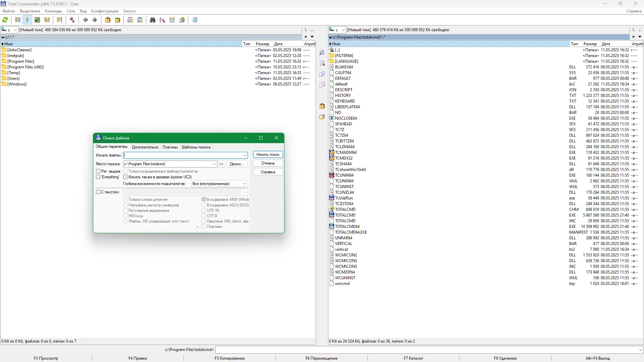Switch to the 'Дополнительно' tab
644x362 pixels.
[145, 147]
